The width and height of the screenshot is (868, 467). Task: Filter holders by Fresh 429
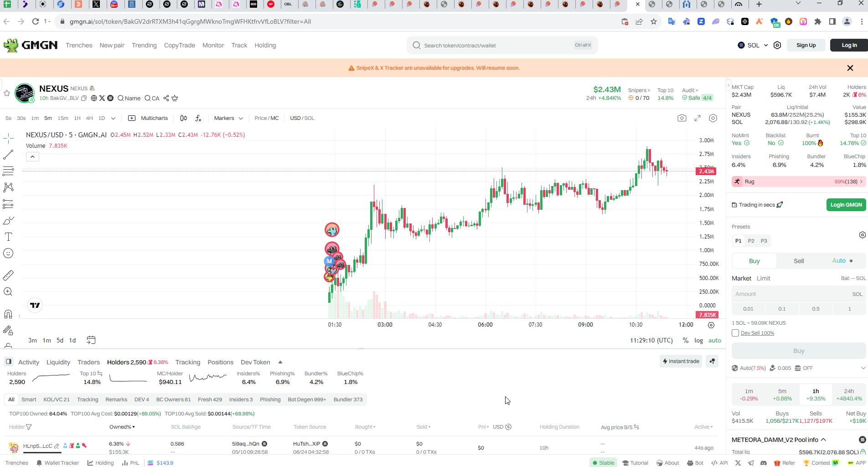(210, 400)
